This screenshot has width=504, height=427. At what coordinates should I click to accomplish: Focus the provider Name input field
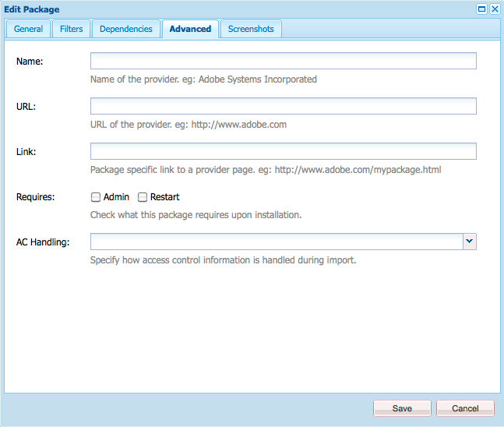(284, 61)
